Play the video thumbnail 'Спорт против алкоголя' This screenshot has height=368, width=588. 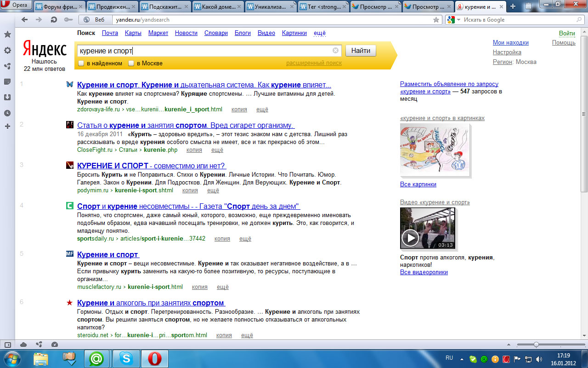(428, 228)
